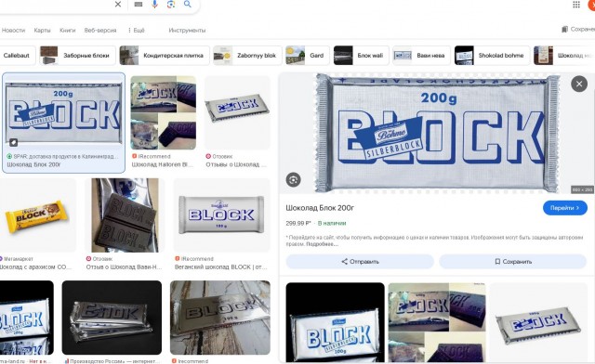595x364 pixels.
Task: Open the Производство России silver bar result
Action: click(112, 318)
